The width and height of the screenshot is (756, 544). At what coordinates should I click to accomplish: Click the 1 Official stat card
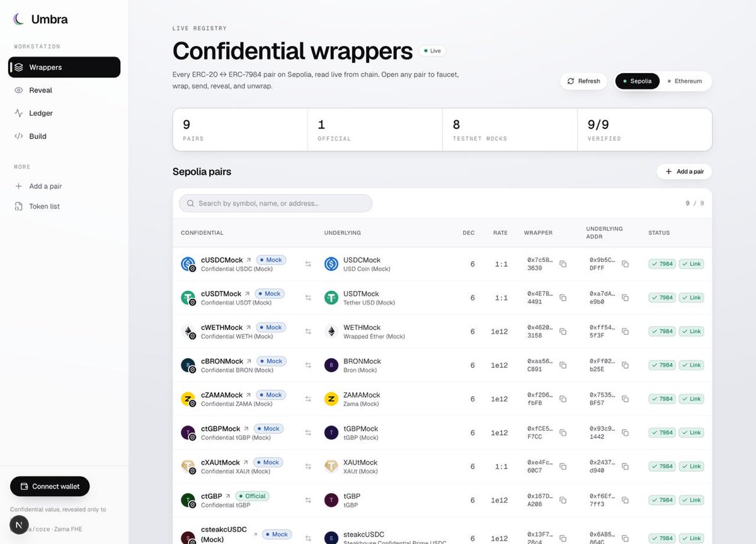(375, 130)
